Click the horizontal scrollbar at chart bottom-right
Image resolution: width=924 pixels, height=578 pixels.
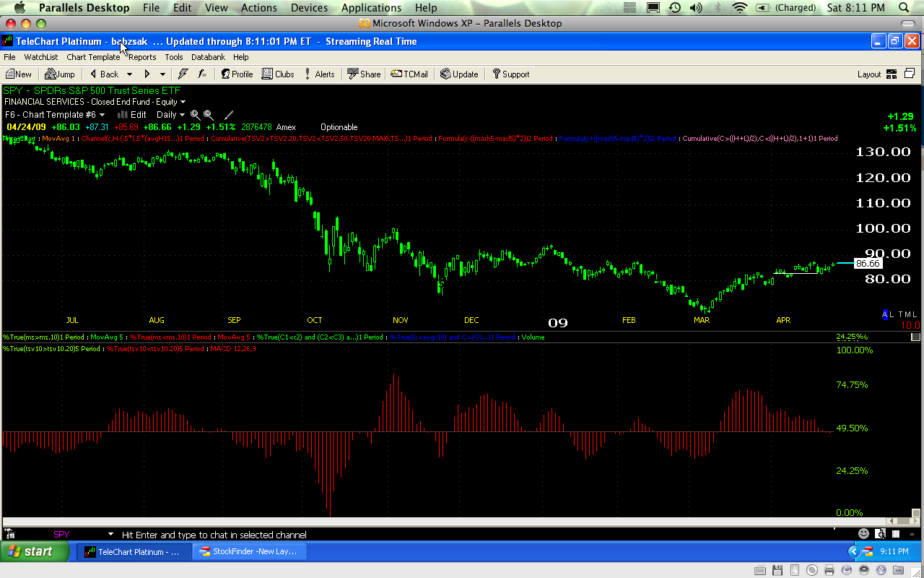902,521
